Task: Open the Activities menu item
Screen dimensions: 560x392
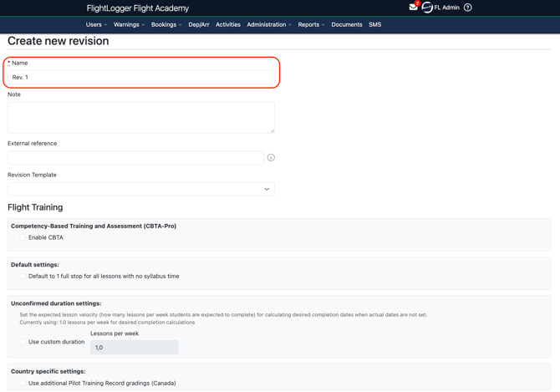Action: pos(228,24)
